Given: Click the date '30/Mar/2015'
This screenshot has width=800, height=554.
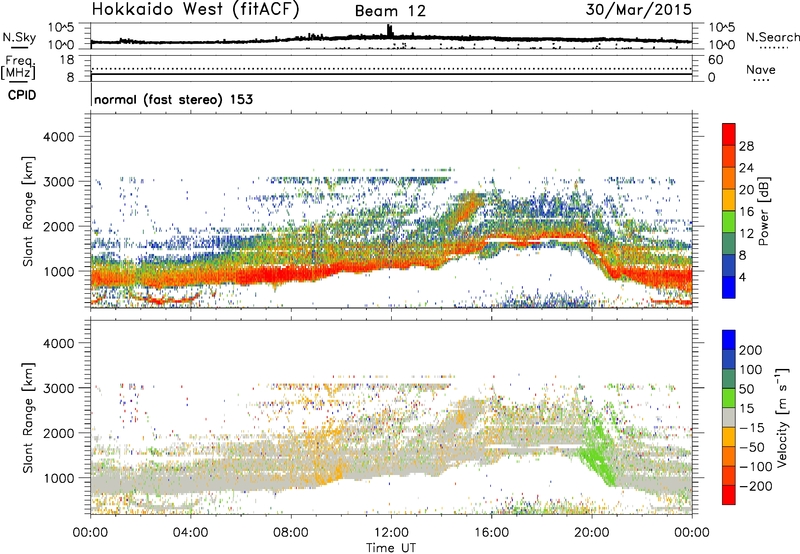Looking at the screenshot, I should pyautogui.click(x=638, y=9).
